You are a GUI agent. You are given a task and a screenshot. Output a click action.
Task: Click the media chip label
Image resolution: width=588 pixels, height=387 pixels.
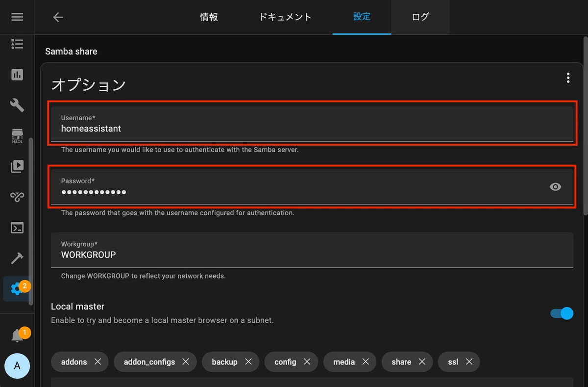[344, 361]
